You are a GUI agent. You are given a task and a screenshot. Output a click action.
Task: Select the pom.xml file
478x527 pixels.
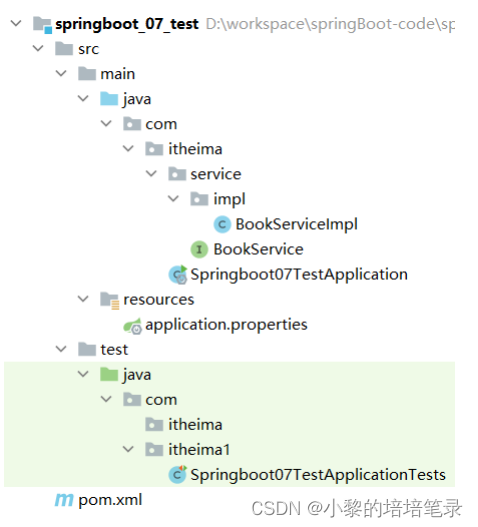coord(110,500)
